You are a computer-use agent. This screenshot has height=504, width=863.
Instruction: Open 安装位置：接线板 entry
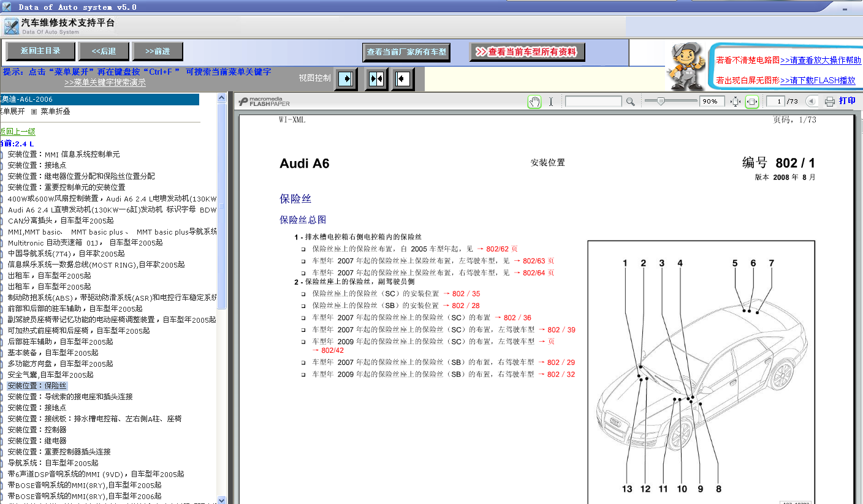[x=94, y=419]
